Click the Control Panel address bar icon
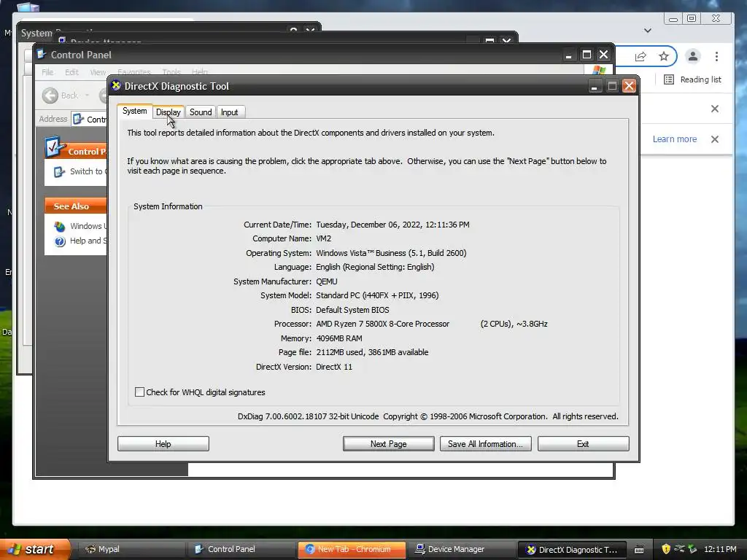This screenshot has height=560, width=747. [79, 119]
